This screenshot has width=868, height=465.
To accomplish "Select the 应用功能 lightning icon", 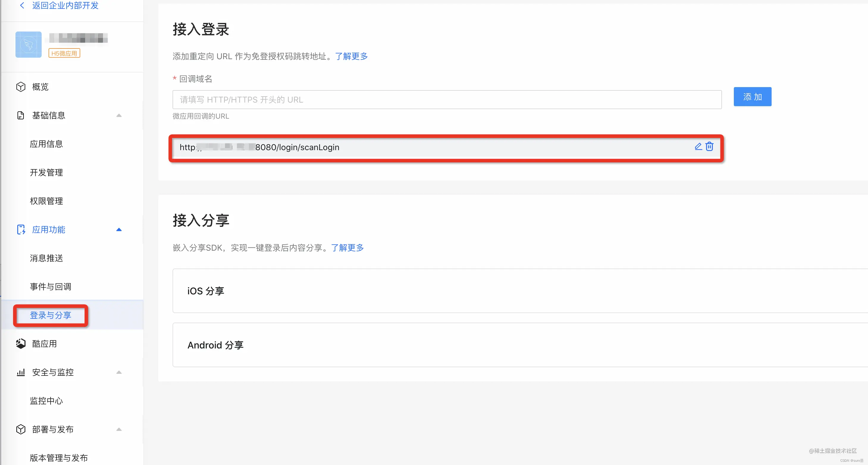I will [x=21, y=230].
